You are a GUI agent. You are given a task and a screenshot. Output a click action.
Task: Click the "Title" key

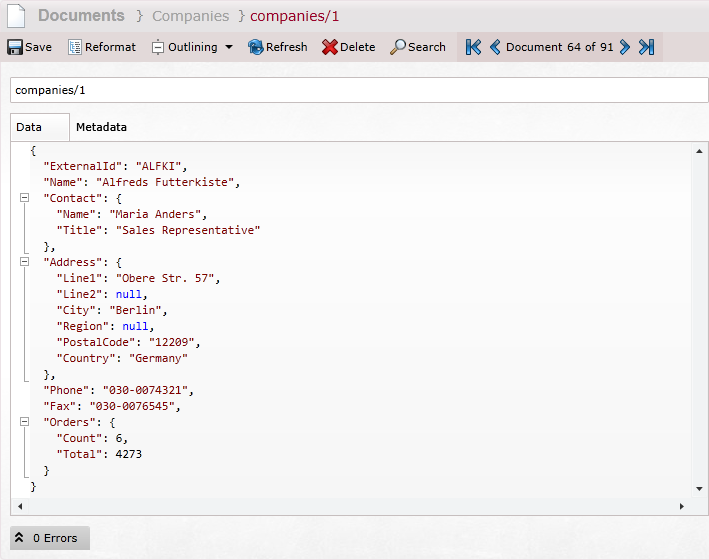coord(80,230)
